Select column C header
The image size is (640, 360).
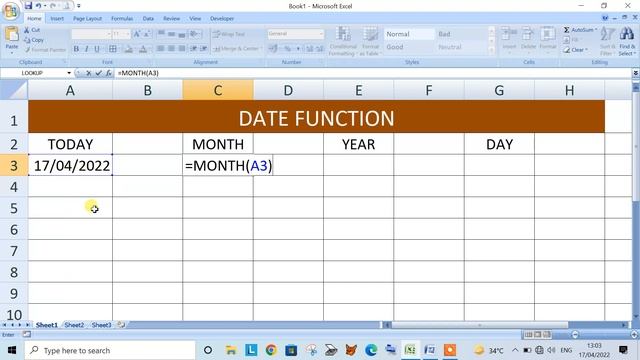[218, 90]
